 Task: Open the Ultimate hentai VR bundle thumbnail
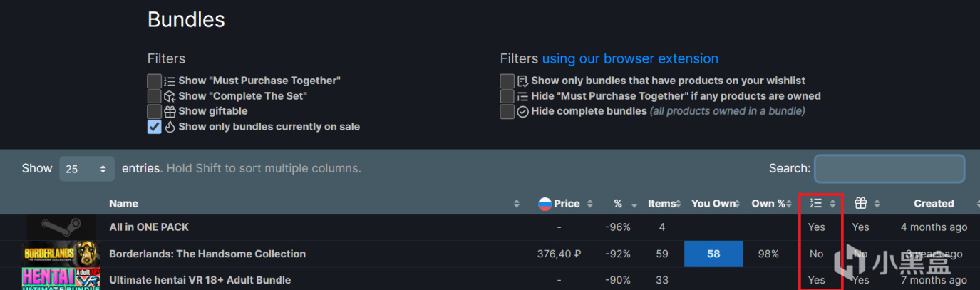pos(61,279)
